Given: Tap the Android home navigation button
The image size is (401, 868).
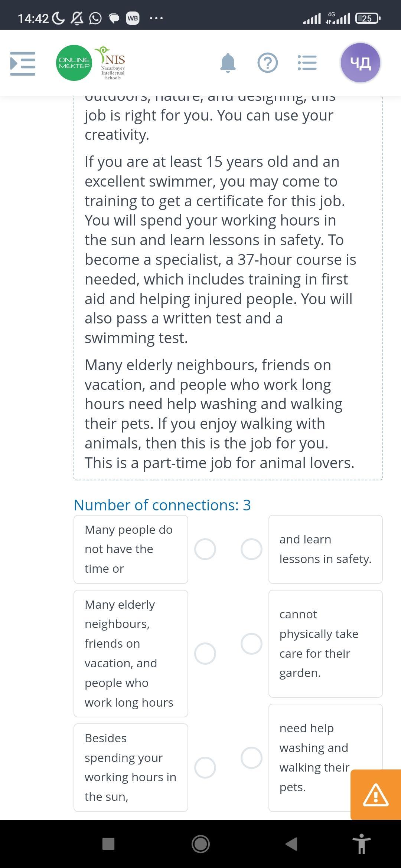Looking at the screenshot, I should point(200,844).
